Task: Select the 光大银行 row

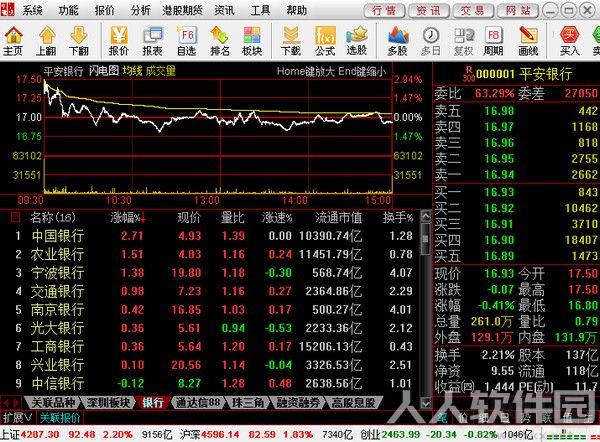Action: tap(210, 328)
